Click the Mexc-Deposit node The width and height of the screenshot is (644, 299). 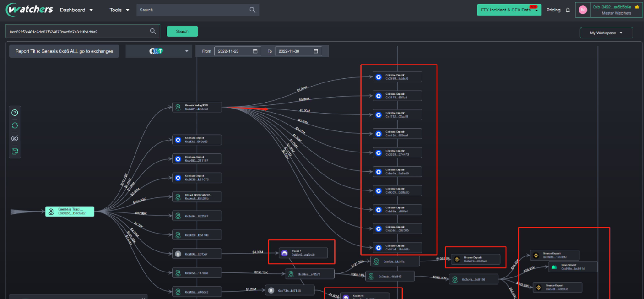[567, 267]
